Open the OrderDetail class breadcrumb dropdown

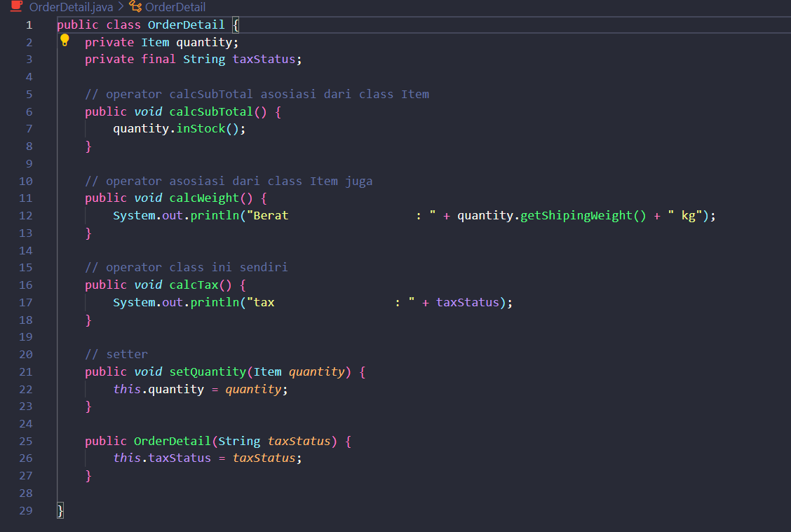coord(175,7)
